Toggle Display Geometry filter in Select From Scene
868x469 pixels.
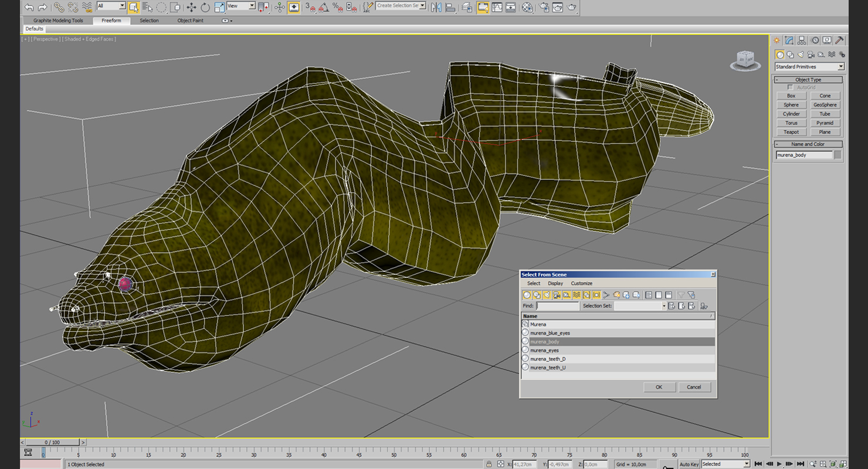(x=527, y=295)
